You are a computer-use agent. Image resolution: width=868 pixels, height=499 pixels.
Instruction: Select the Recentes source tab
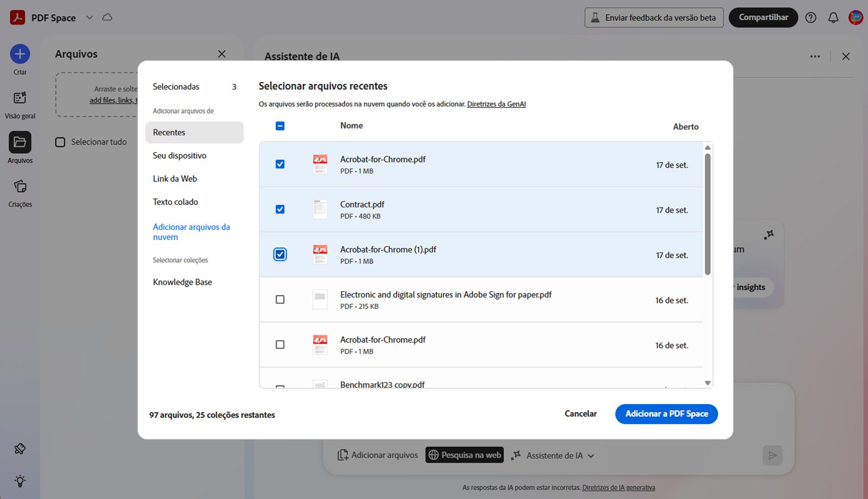coord(194,133)
